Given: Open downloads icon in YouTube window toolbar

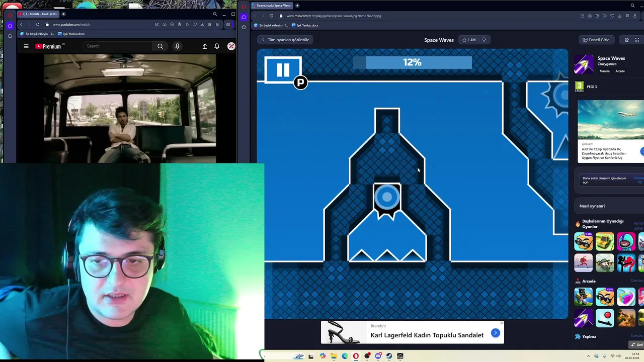Looking at the screenshot, I should pyautogui.click(x=202, y=24).
